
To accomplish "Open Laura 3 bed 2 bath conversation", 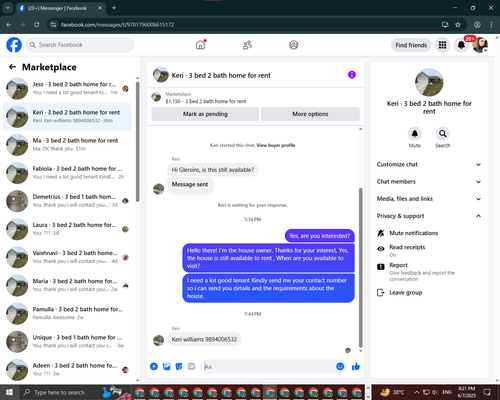I will [x=67, y=229].
